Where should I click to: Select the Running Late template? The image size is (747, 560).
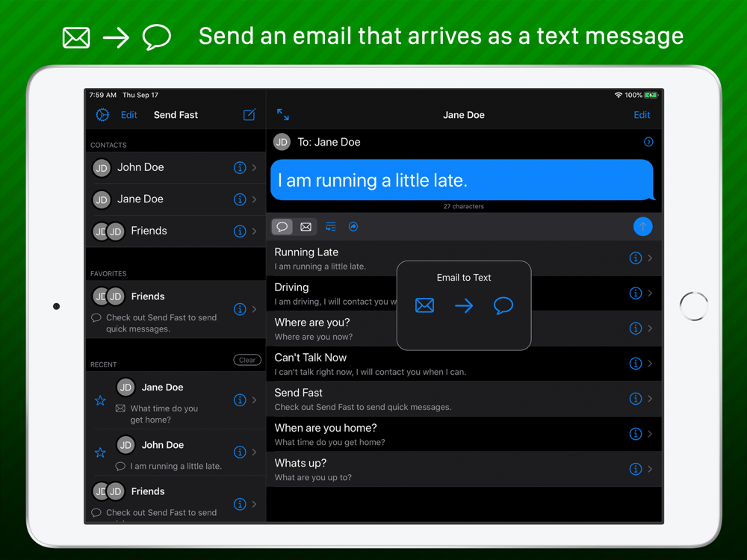(464, 258)
